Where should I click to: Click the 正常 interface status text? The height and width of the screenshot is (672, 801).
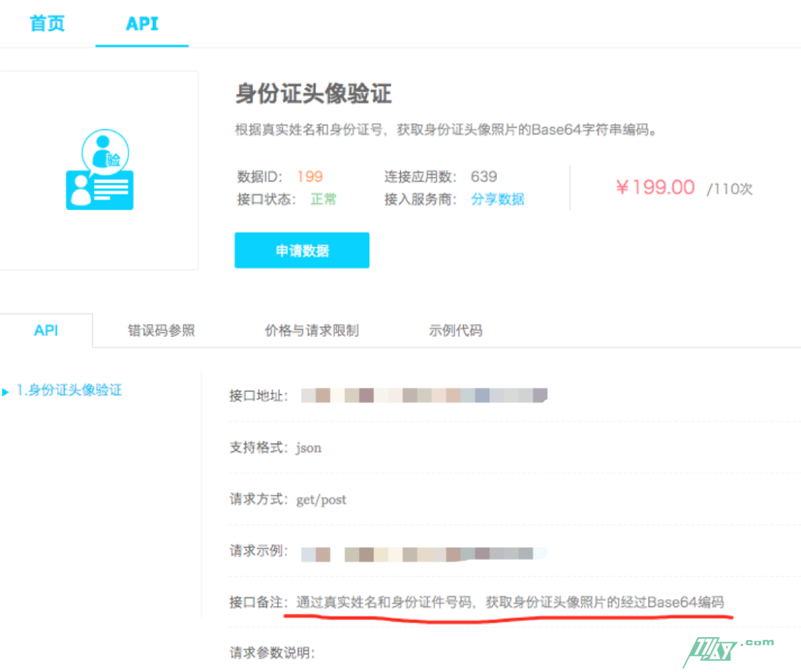(x=323, y=199)
